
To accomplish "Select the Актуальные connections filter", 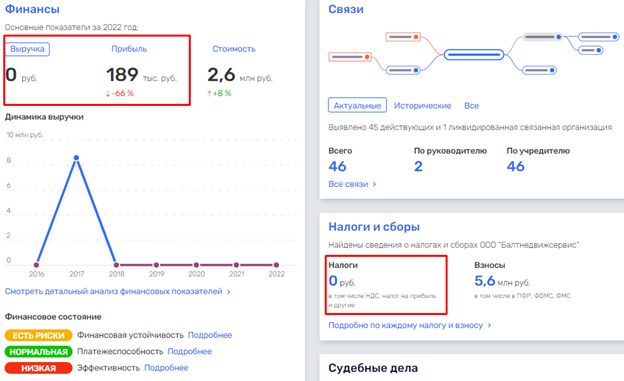I will click(357, 106).
